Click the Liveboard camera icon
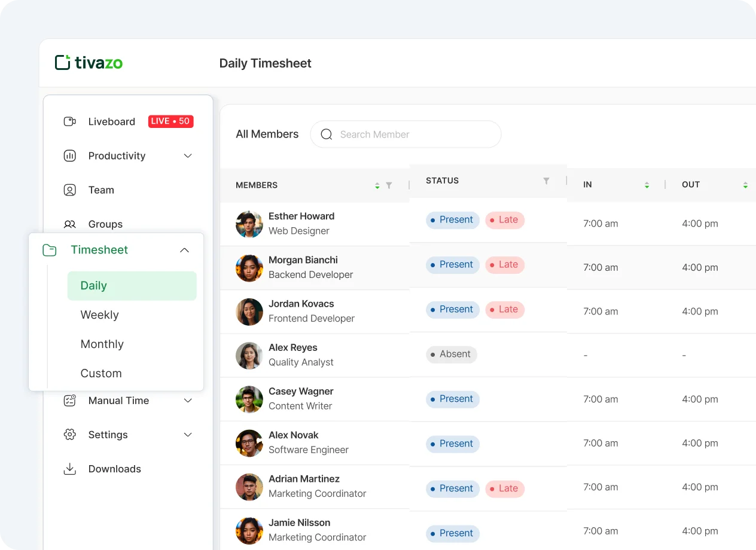This screenshot has width=756, height=550. point(69,121)
